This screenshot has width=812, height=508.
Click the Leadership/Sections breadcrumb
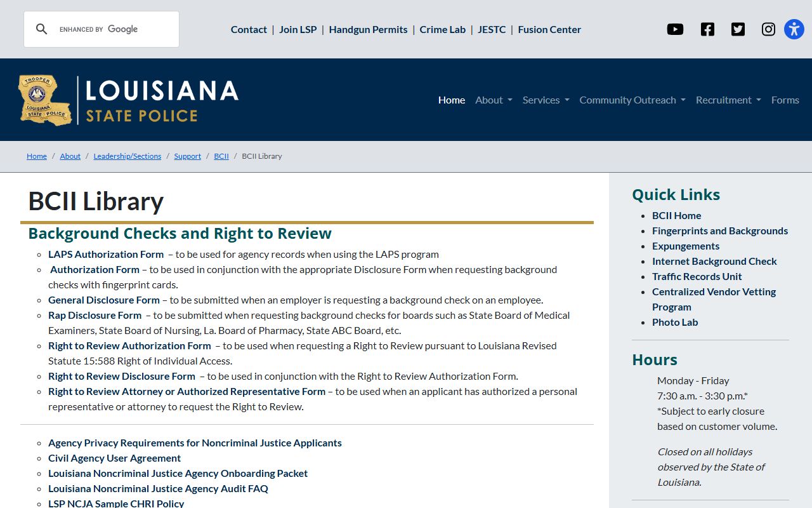[x=128, y=156]
